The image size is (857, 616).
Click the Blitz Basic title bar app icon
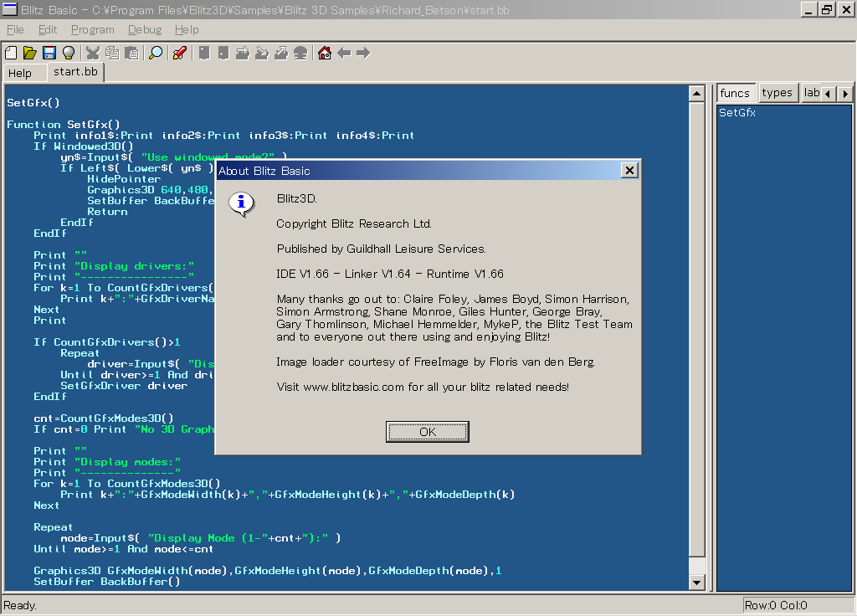(10, 9)
